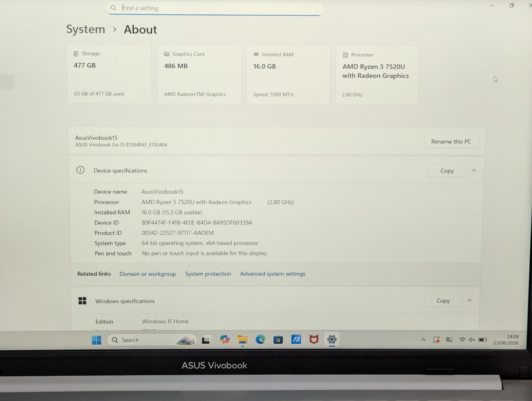This screenshot has height=401, width=532.
Task: Go back to System in breadcrumb
Action: pyautogui.click(x=86, y=29)
